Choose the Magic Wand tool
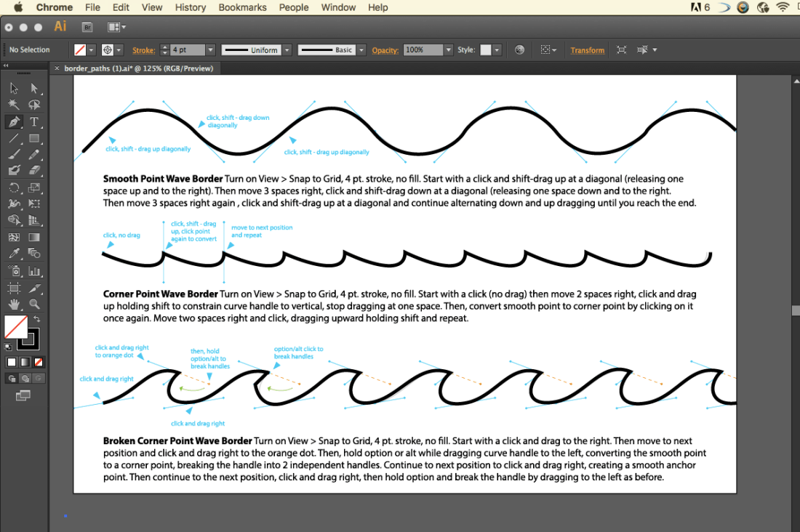This screenshot has width=800, height=532. pos(14,105)
